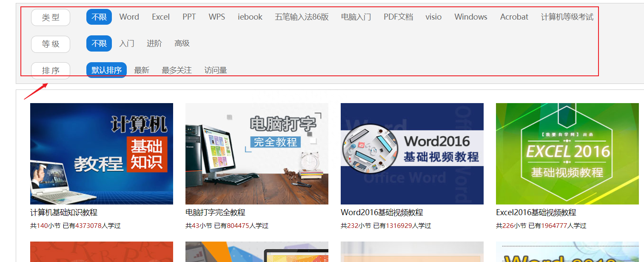The image size is (644, 262).
Task: Filter courses by visio type
Action: click(x=433, y=17)
